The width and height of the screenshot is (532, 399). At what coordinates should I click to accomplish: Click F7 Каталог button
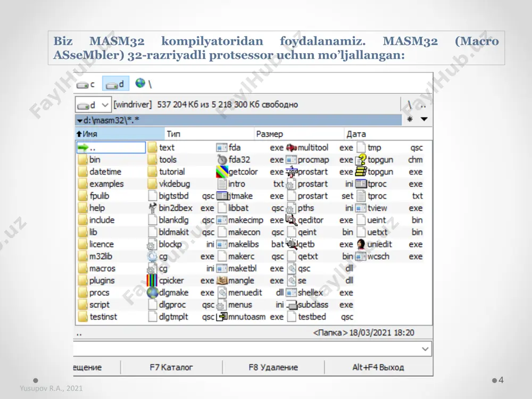tap(171, 367)
